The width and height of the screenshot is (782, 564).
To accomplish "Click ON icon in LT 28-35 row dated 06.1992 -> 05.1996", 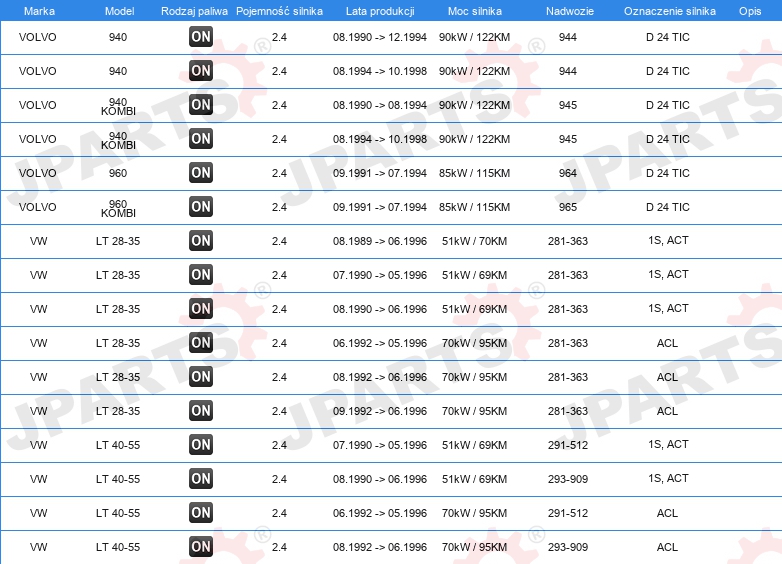I will point(201,342).
